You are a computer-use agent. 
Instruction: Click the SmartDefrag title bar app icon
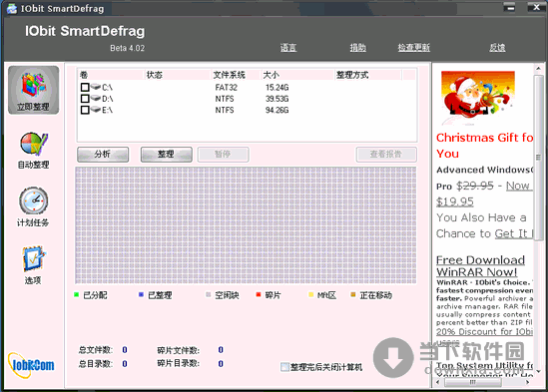pos(12,8)
